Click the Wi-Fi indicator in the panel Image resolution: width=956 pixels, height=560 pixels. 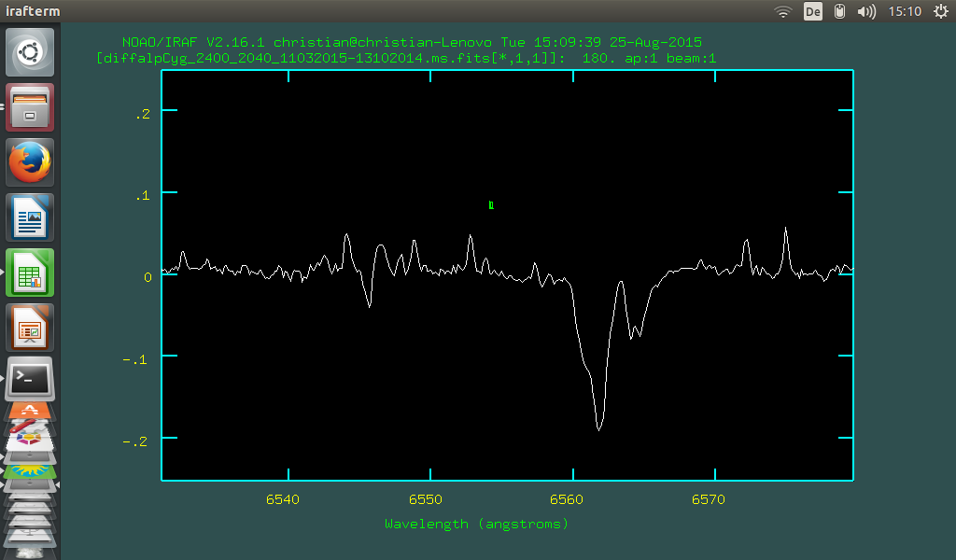point(782,11)
